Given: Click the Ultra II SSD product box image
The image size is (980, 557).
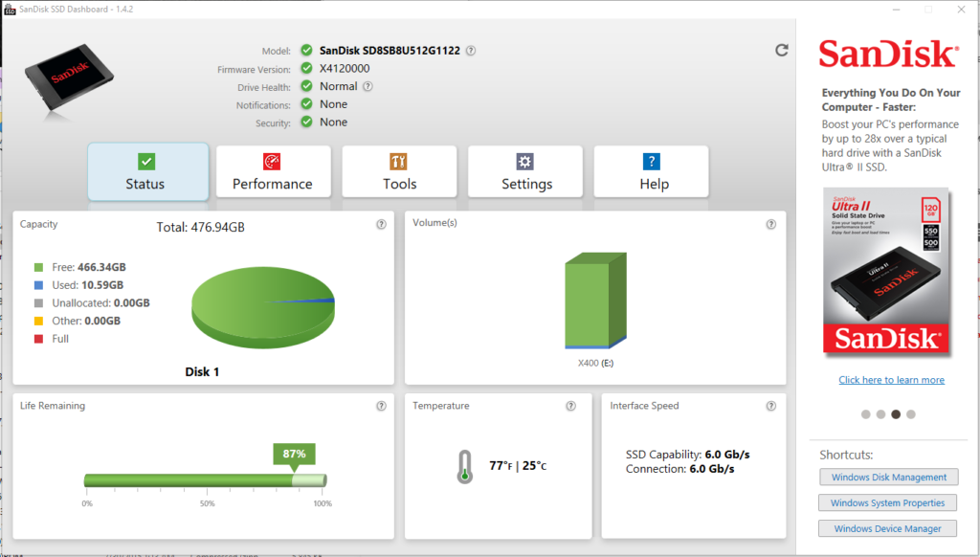Looking at the screenshot, I should pyautogui.click(x=886, y=271).
